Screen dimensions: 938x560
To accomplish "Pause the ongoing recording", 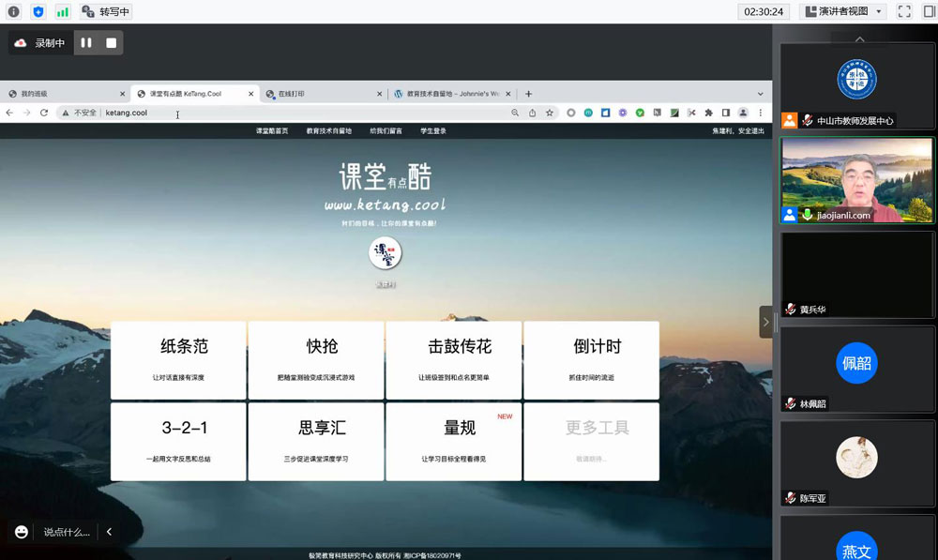I will pos(86,41).
